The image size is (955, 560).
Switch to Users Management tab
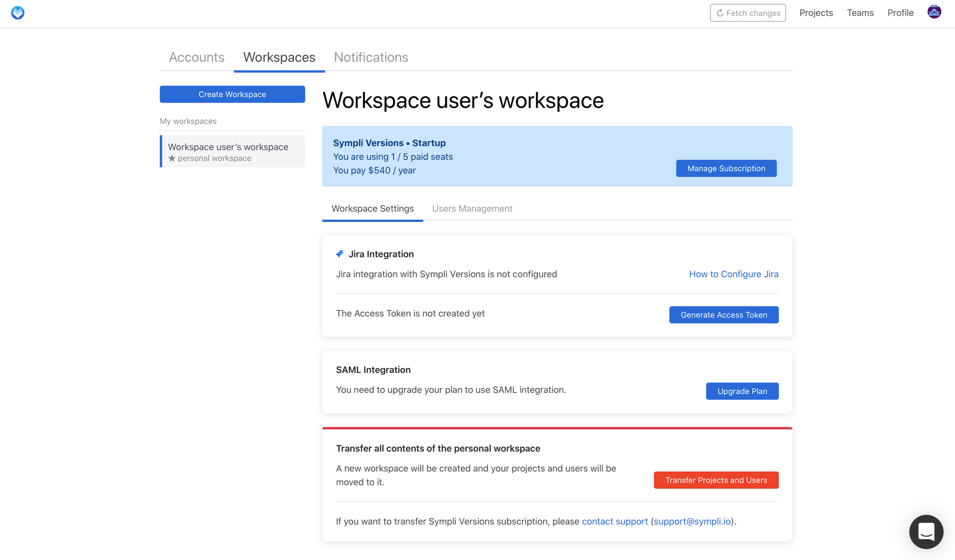[x=472, y=209]
